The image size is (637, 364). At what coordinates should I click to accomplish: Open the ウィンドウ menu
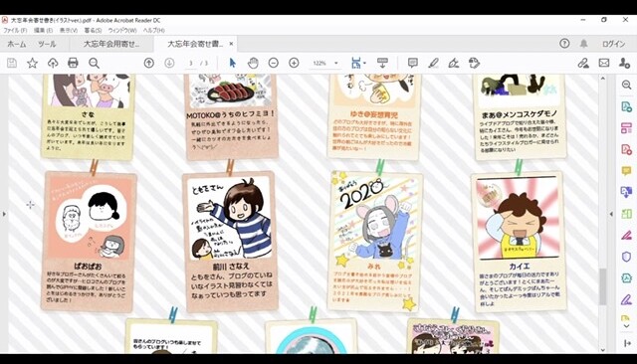pos(122,31)
